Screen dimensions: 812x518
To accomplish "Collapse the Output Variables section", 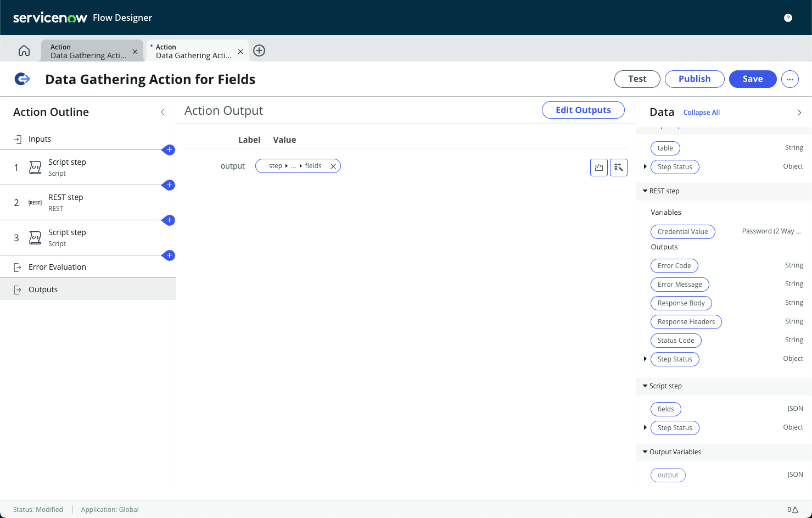I will click(645, 452).
